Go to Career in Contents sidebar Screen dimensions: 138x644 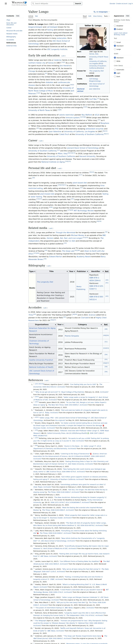[x=9, y=28]
